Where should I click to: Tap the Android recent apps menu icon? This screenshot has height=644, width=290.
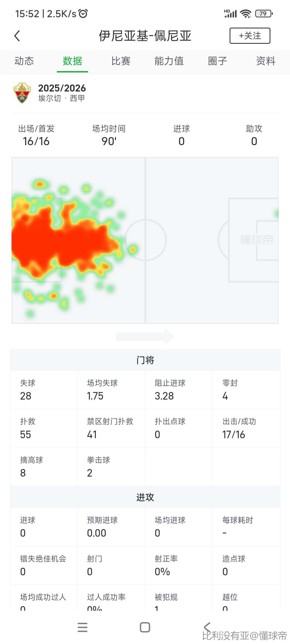pos(82,627)
